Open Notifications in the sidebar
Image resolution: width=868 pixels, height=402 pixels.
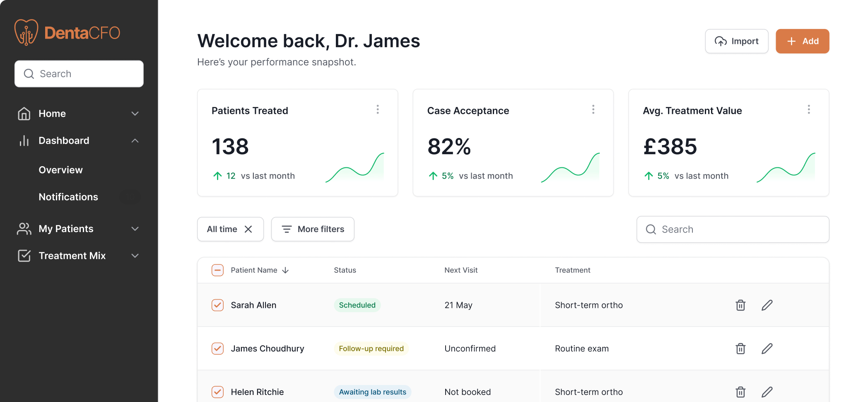68,197
